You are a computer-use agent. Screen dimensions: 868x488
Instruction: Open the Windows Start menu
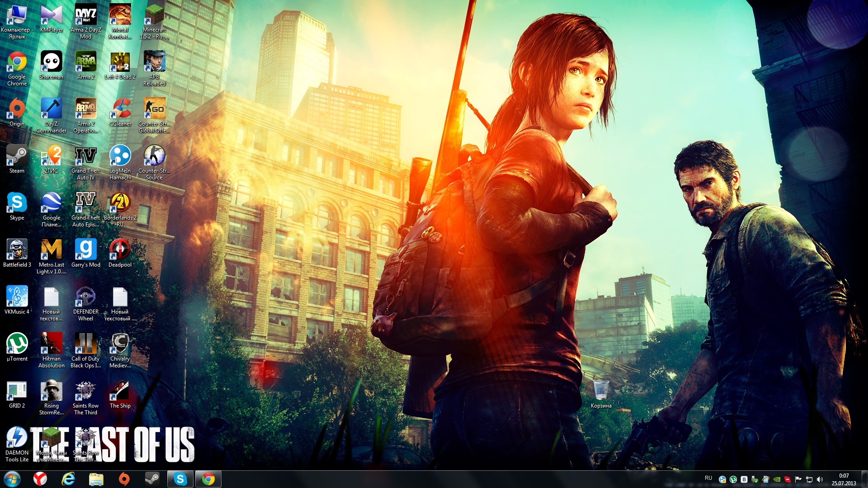click(12, 479)
